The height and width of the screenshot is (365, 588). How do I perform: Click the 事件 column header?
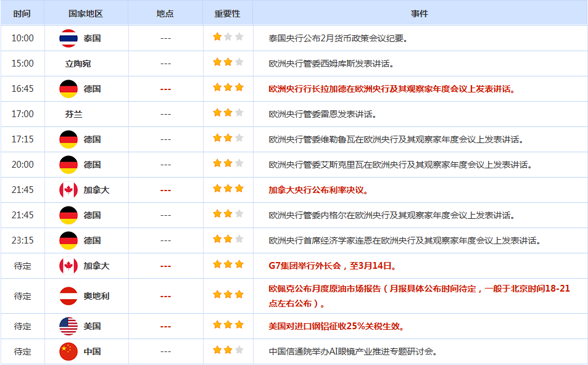pyautogui.click(x=420, y=13)
